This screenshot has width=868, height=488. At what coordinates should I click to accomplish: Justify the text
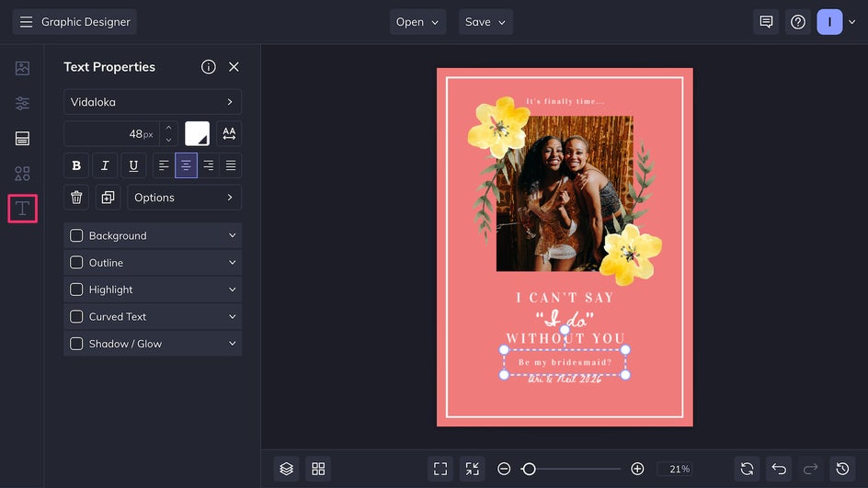click(x=230, y=165)
